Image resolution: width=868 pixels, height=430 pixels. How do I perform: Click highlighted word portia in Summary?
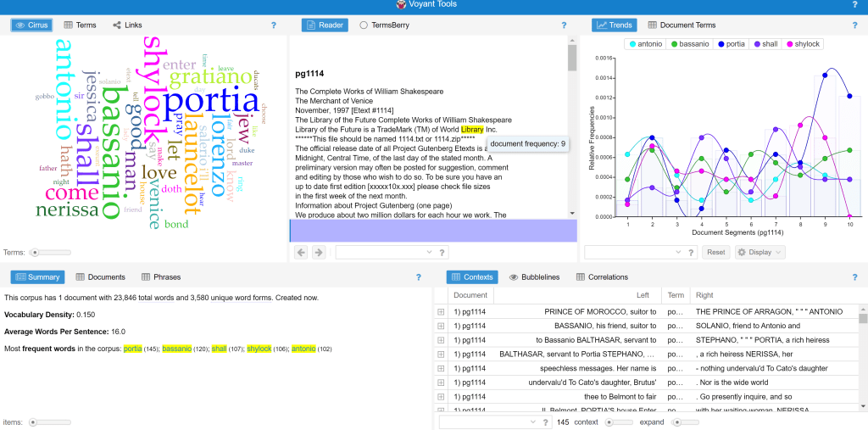133,349
